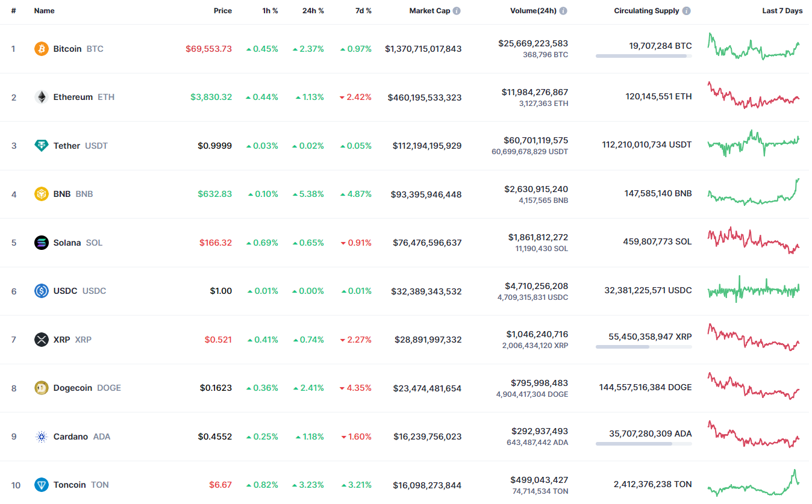This screenshot has width=812, height=504.
Task: Click the Ethereum diamond logo icon
Action: [41, 97]
